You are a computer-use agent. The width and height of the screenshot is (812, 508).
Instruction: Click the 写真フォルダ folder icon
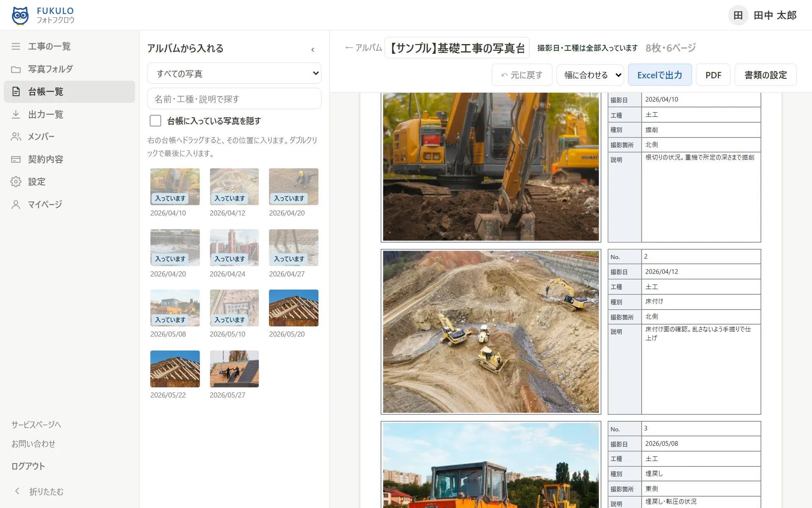(x=16, y=69)
